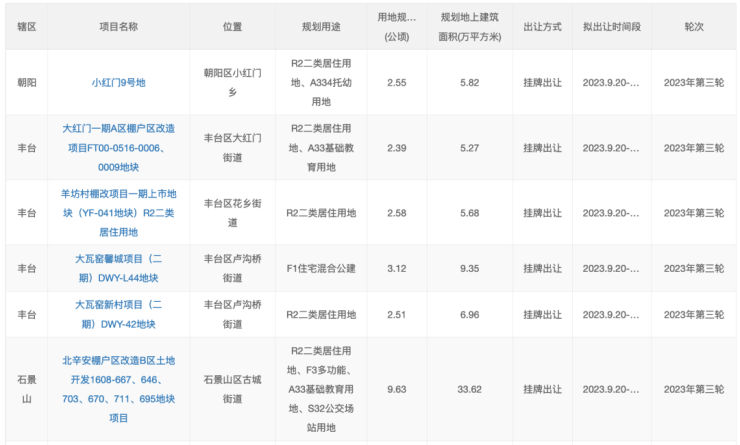Open 大瓦窑新村项目（二期）DWY-42地块 link
This screenshot has width=740, height=445.
coord(118,314)
